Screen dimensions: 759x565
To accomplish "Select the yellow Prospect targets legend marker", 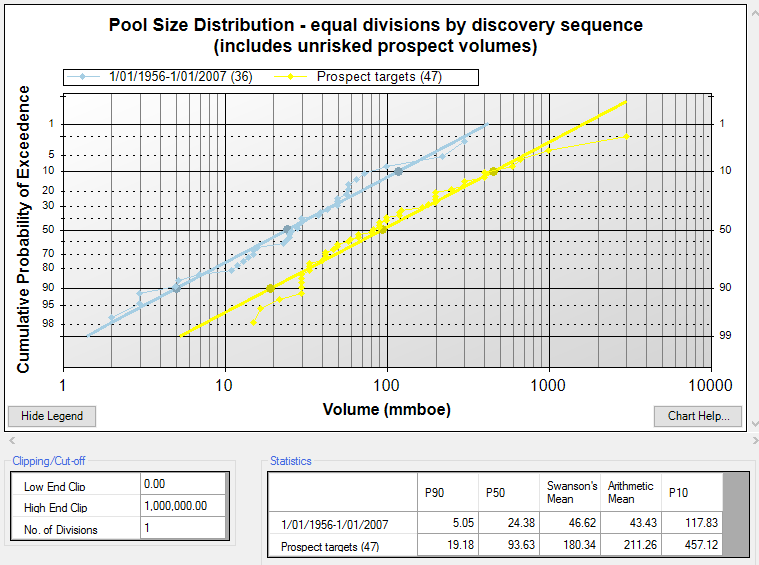I will pyautogui.click(x=290, y=76).
